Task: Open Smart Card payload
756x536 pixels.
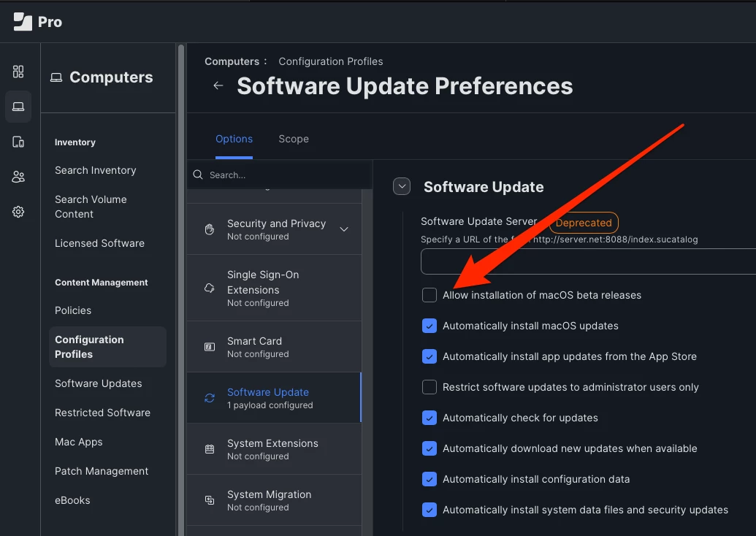Action: pos(274,347)
